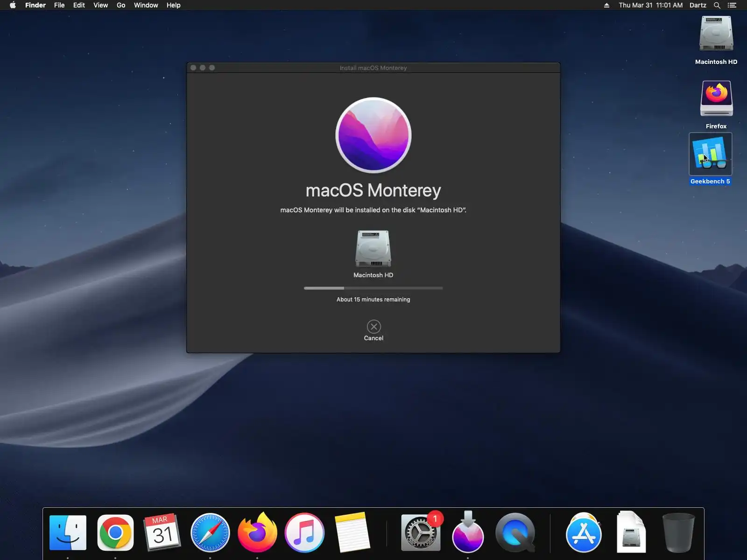747x560 pixels.
Task: Click the install destination message text
Action: pyautogui.click(x=373, y=210)
